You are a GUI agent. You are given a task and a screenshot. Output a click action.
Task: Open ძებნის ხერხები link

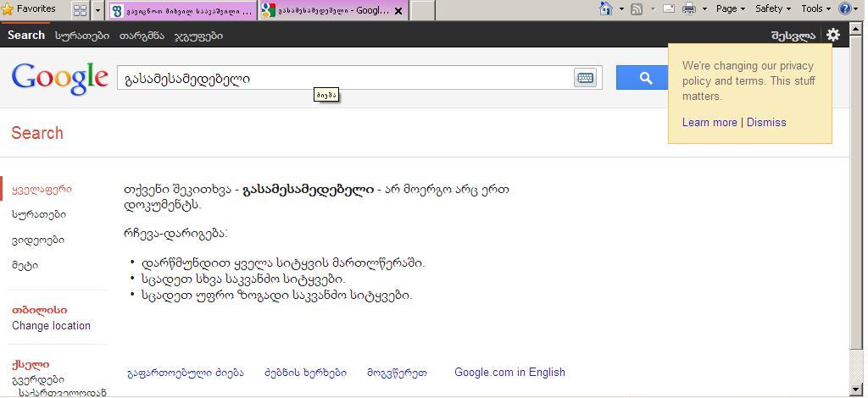[305, 373]
